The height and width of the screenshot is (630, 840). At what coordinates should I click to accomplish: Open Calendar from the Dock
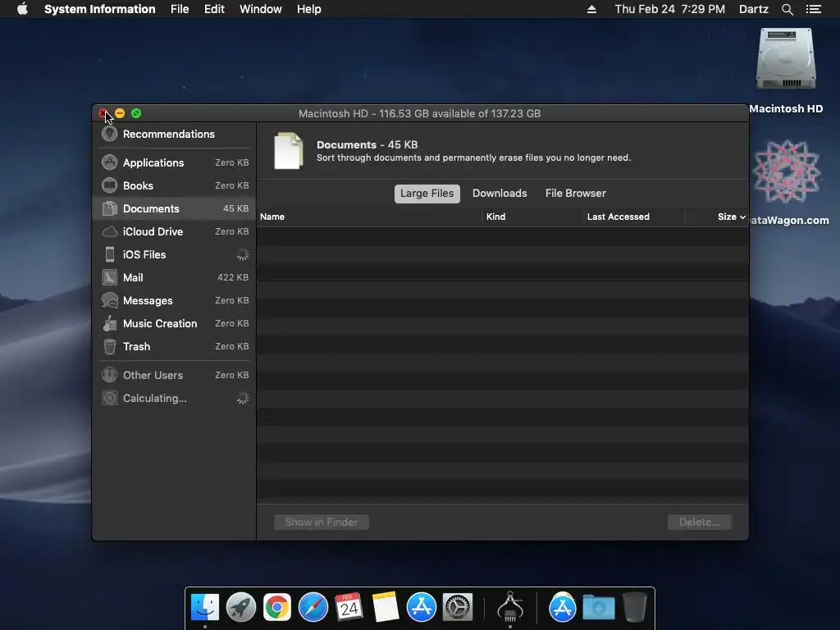pos(349,607)
